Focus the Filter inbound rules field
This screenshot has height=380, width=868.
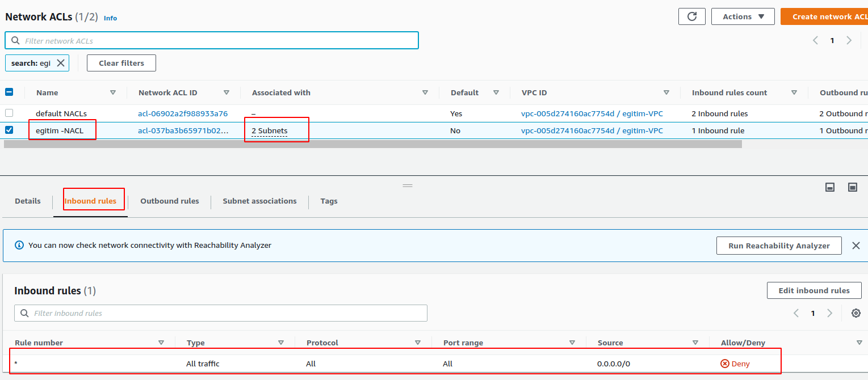click(x=221, y=313)
